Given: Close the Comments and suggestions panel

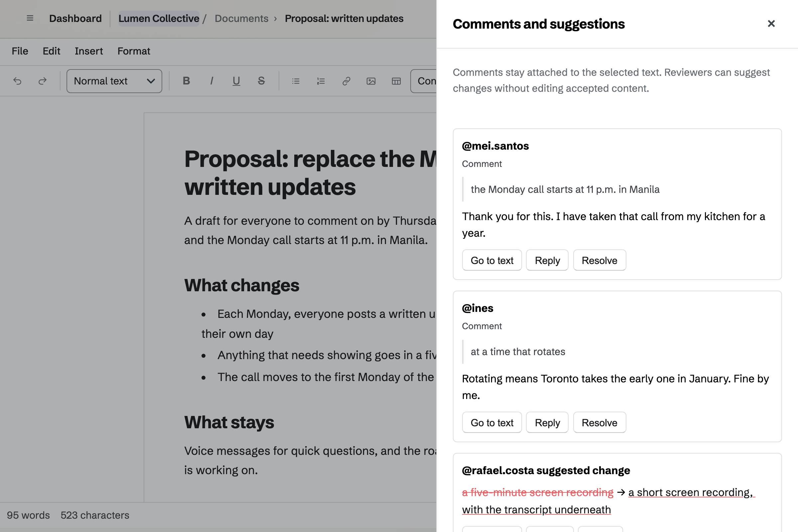Looking at the screenshot, I should [x=771, y=24].
